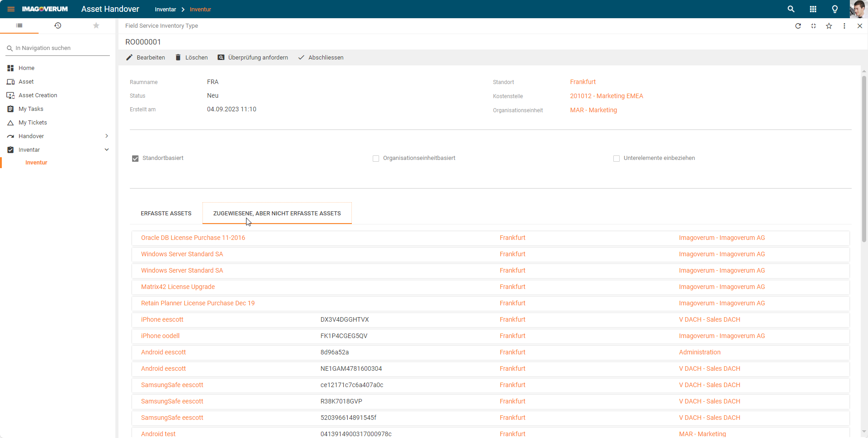Viewport: 868px width, 438px height.
Task: Click the Inventar checkbox icon in the sidebar
Action: coord(10,149)
